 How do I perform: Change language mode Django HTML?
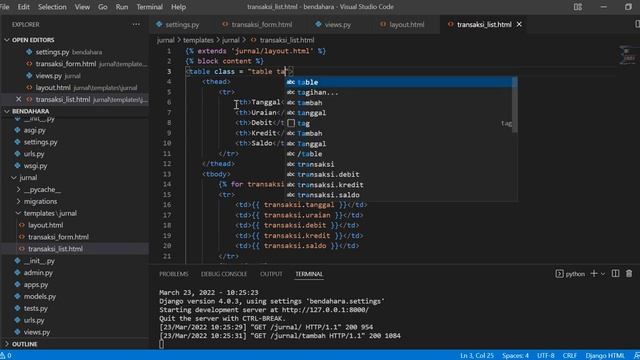coord(605,356)
